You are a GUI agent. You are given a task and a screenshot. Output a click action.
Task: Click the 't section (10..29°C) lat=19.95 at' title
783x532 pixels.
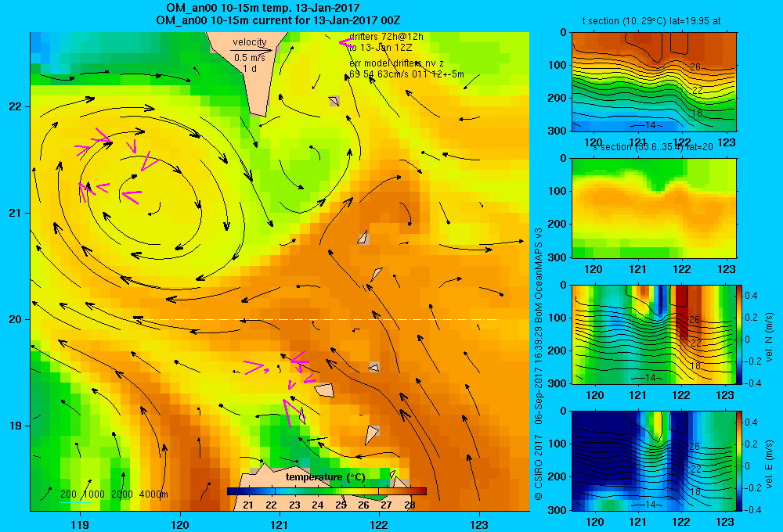pyautogui.click(x=651, y=21)
